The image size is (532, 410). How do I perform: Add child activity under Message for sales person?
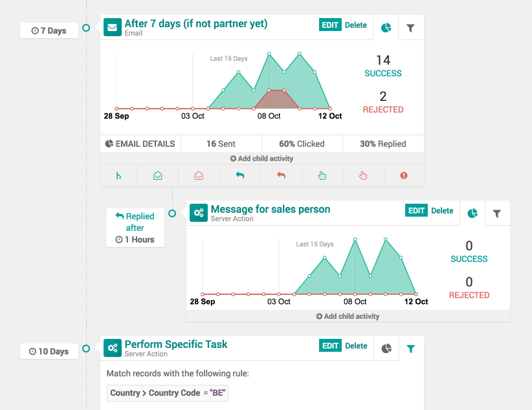[348, 316]
